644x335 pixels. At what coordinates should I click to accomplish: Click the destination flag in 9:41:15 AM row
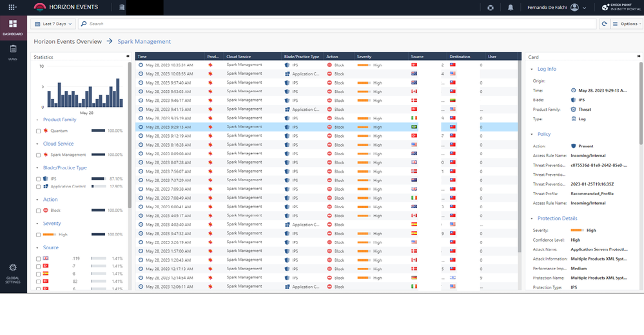[453, 110]
